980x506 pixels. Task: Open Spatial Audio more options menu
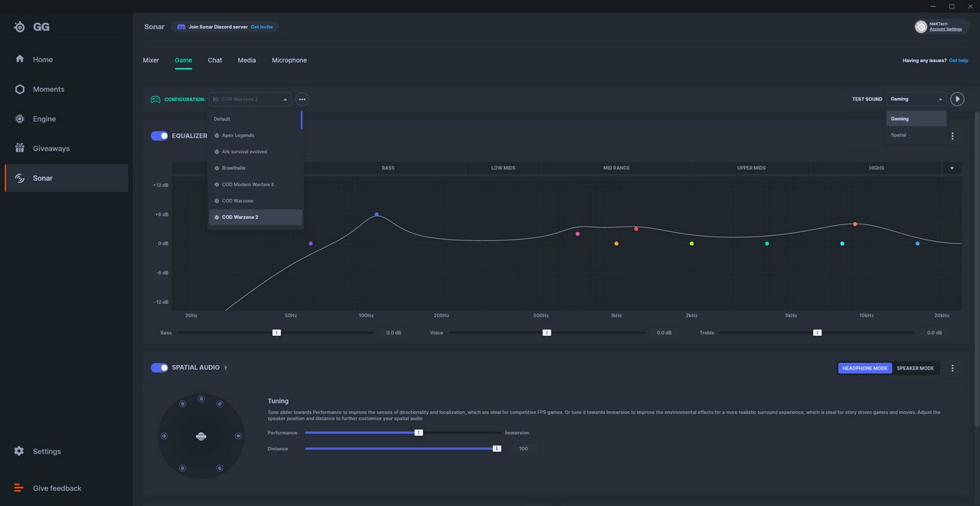coord(952,368)
